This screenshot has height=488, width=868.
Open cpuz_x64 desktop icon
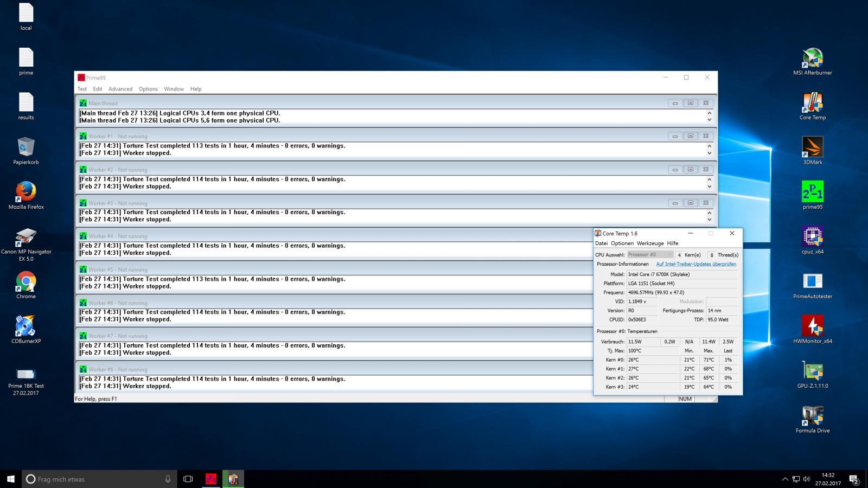(812, 240)
